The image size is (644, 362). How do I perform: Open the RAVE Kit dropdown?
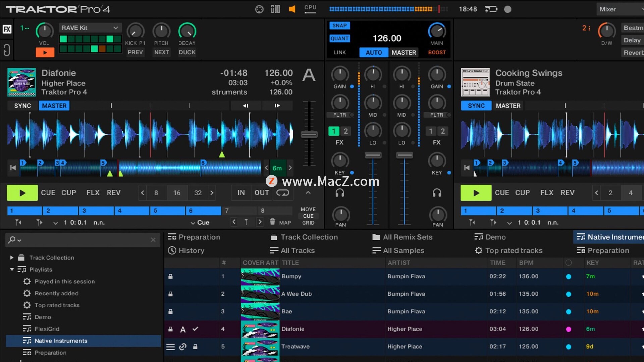point(90,28)
